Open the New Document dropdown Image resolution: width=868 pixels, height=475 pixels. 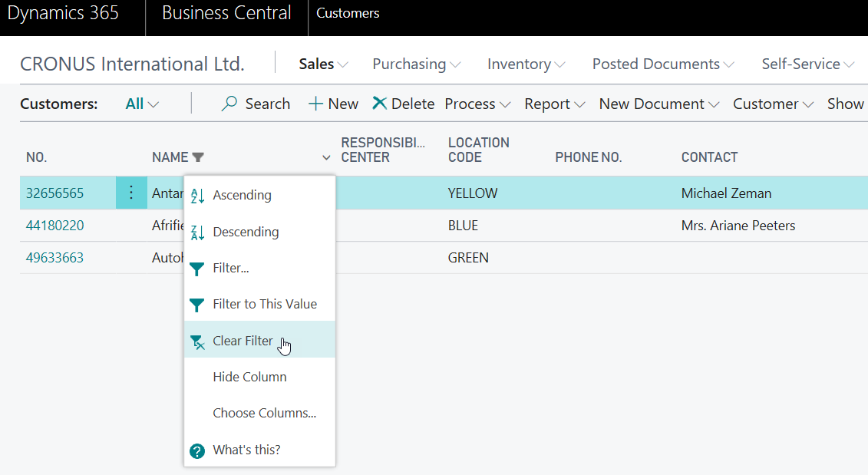[658, 104]
